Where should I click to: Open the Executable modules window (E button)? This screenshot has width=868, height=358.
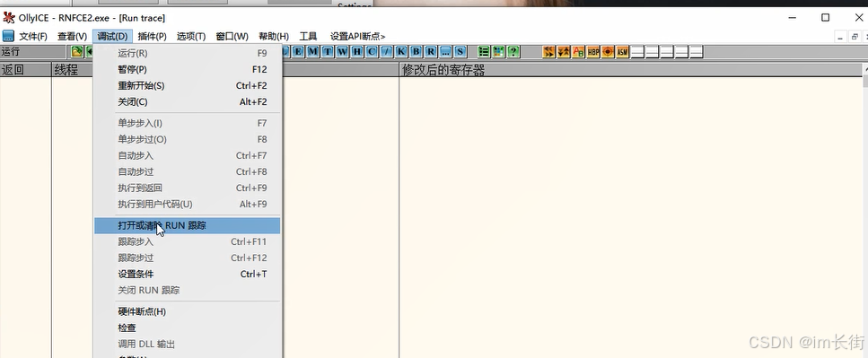pyautogui.click(x=298, y=52)
